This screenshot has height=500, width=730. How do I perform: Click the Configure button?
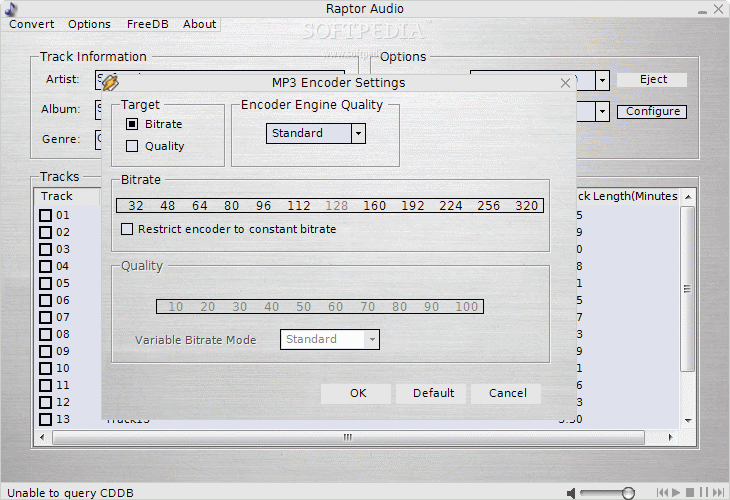652,112
